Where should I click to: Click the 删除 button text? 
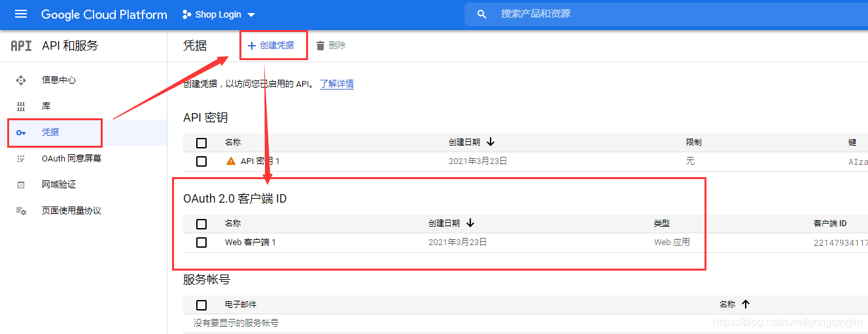[x=337, y=46]
